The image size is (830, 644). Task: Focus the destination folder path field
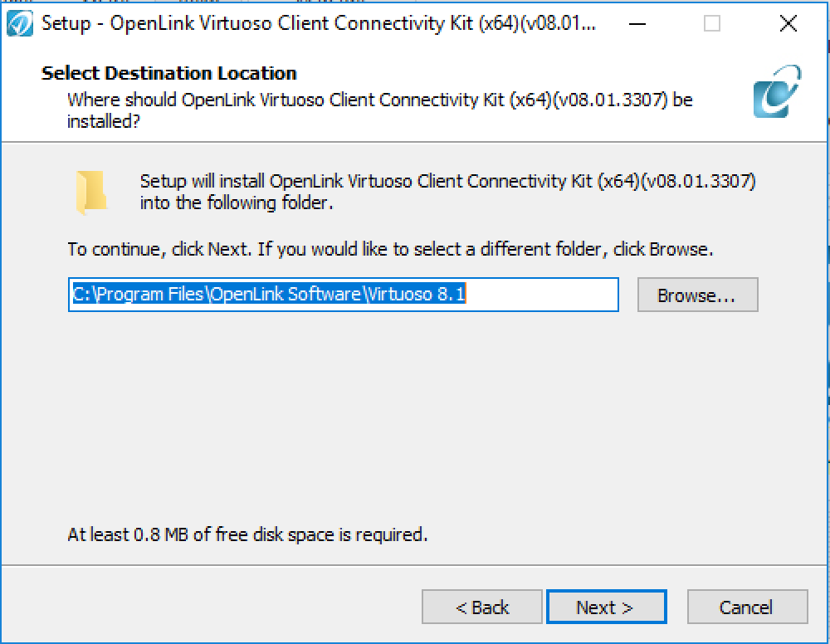[343, 295]
